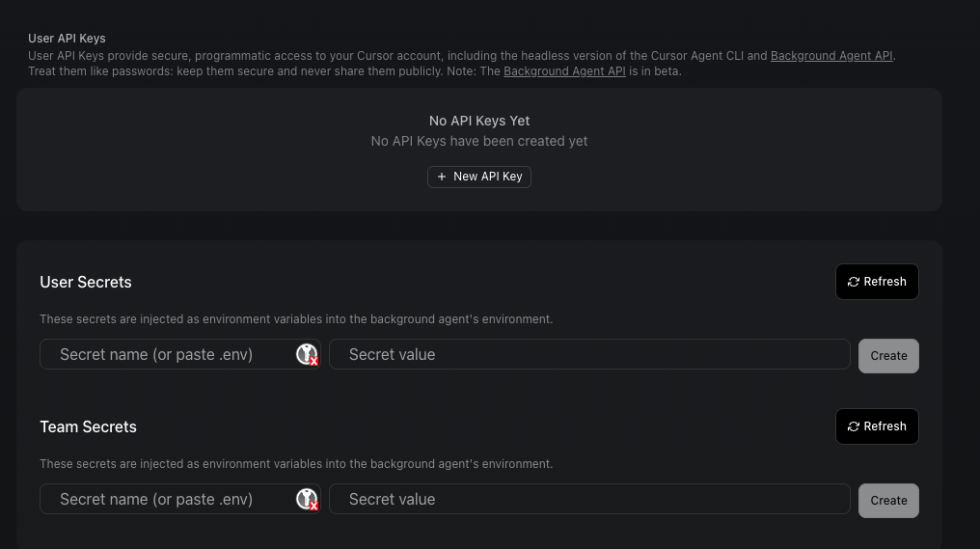
Task: Click the User Secrets heading
Action: (x=86, y=282)
